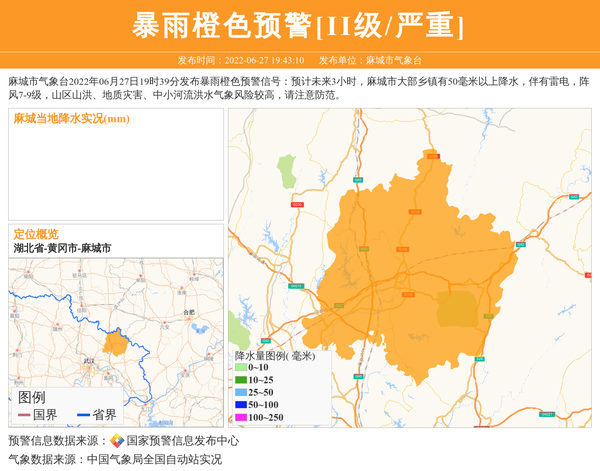Click the 中国气象局全国自动站实况 source text

[x=155, y=460]
